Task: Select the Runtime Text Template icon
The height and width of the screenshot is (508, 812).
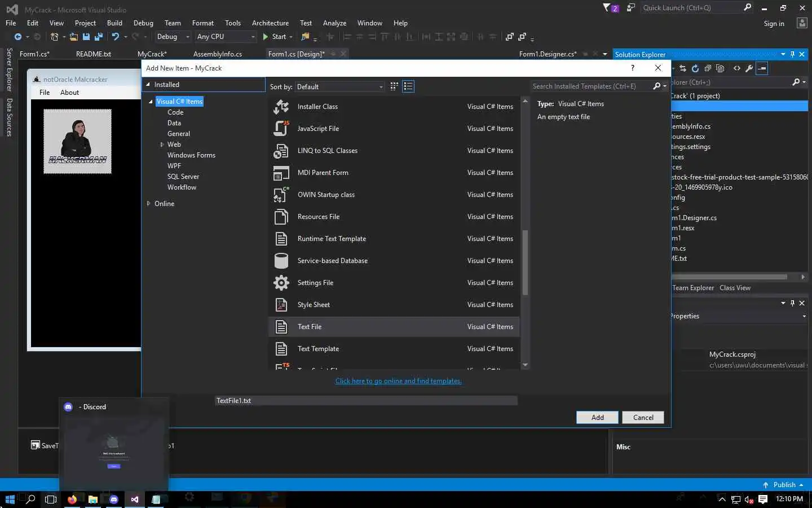Action: [281, 239]
